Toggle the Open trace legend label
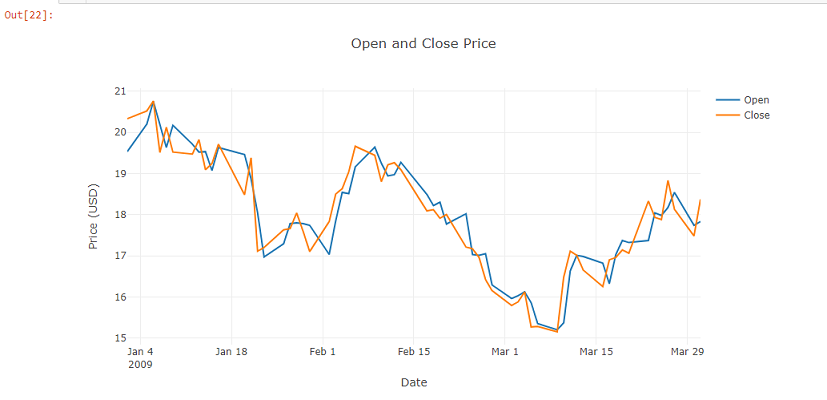This screenshot has width=827, height=400. coord(756,100)
